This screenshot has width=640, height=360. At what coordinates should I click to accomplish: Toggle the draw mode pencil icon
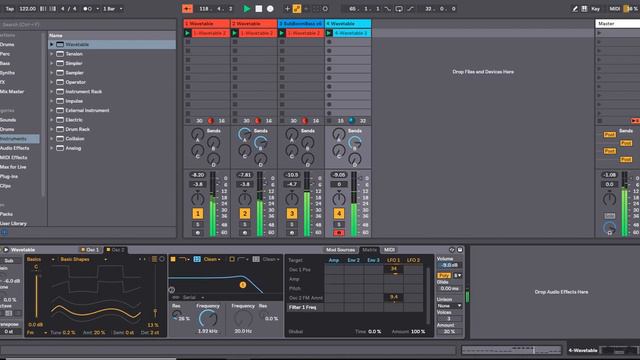575,9
